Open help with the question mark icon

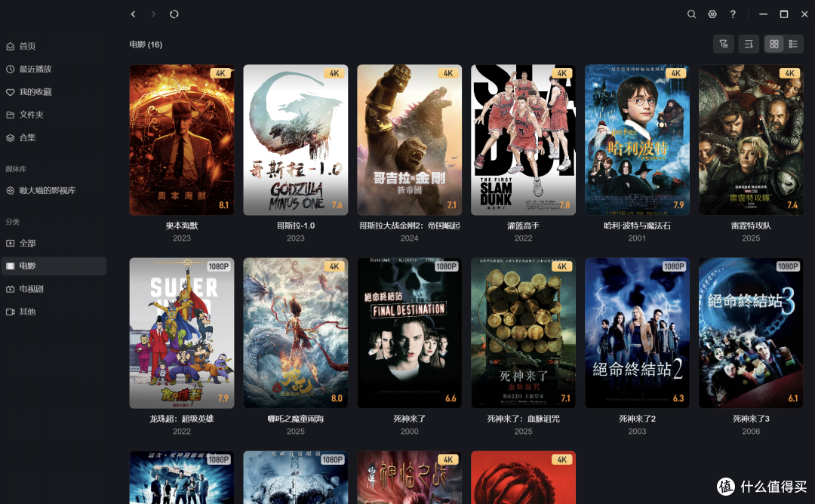point(733,14)
